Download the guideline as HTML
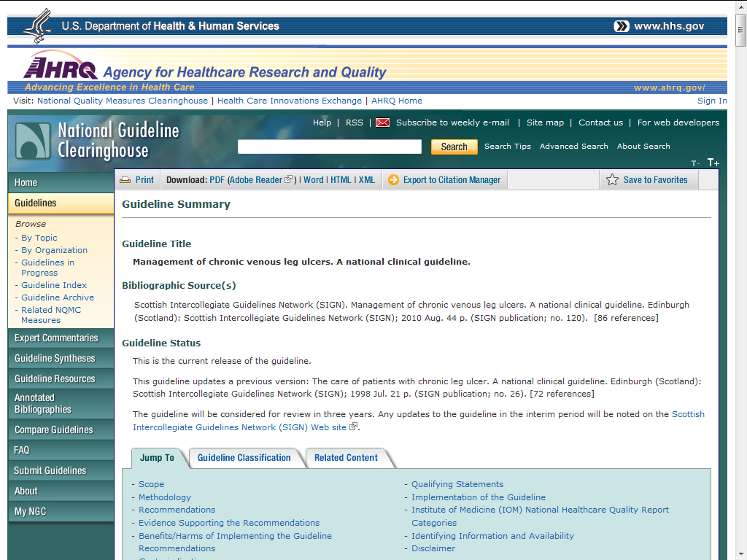This screenshot has height=560, width=747. tap(341, 180)
